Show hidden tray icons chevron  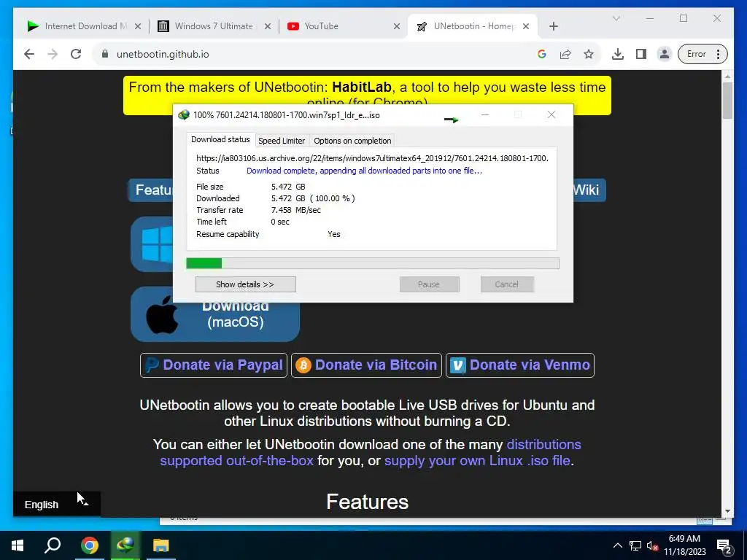[617, 545]
